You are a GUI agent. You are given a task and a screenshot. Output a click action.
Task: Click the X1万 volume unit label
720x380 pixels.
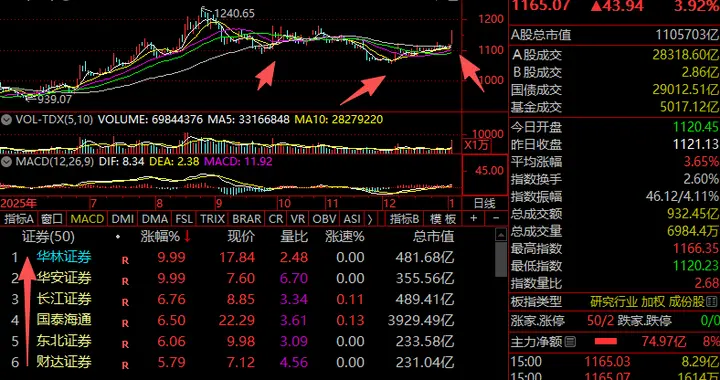[x=476, y=146]
